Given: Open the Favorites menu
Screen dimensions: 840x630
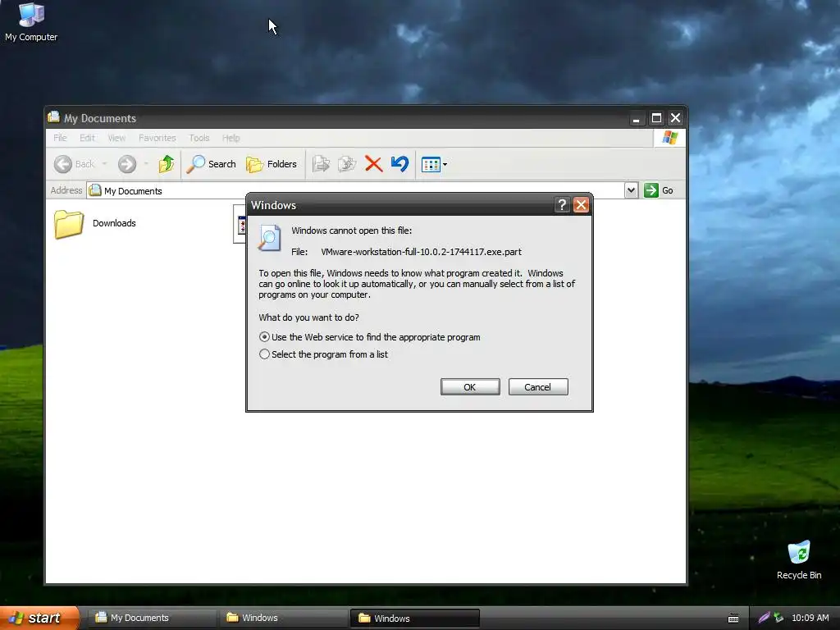Looking at the screenshot, I should click(157, 138).
